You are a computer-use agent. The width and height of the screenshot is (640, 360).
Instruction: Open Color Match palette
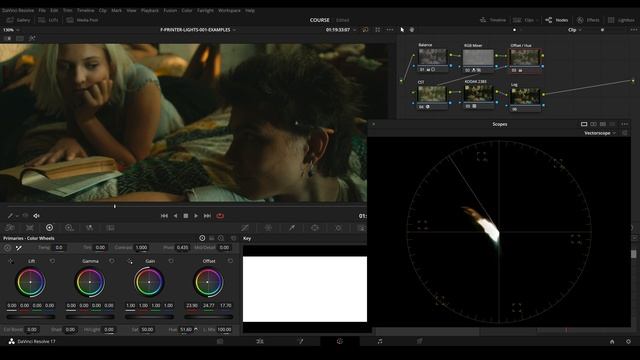click(x=30, y=228)
